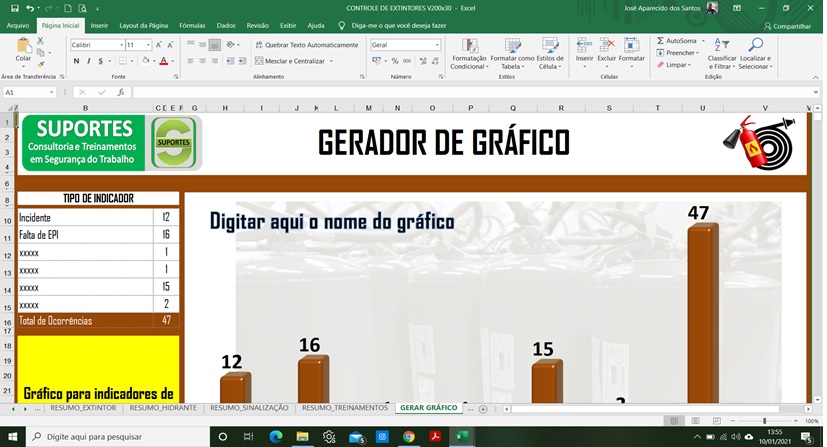Click the decrease decimal places icon

(x=435, y=61)
